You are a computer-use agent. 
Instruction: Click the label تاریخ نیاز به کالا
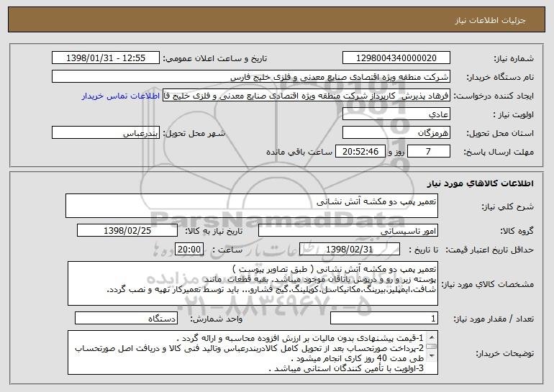pos(214,232)
